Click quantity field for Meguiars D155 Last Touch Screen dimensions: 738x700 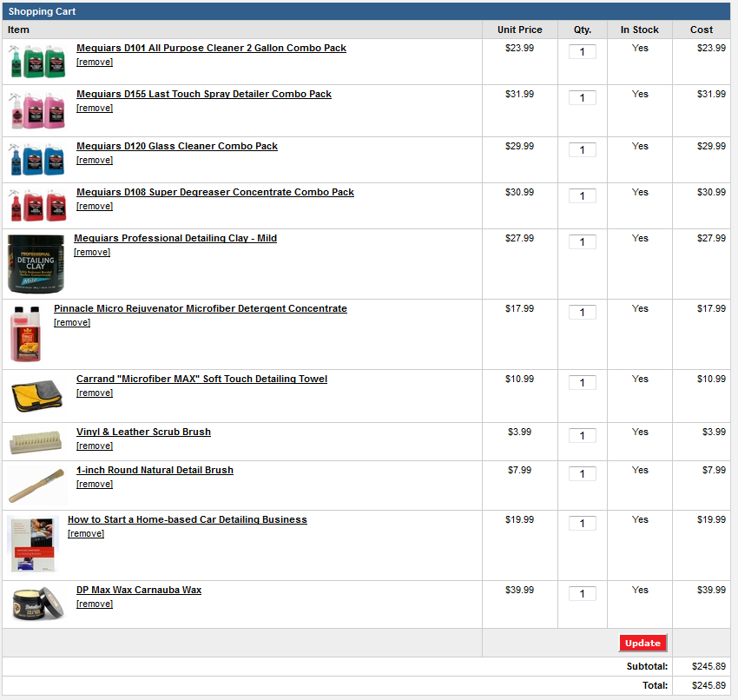pyautogui.click(x=583, y=98)
